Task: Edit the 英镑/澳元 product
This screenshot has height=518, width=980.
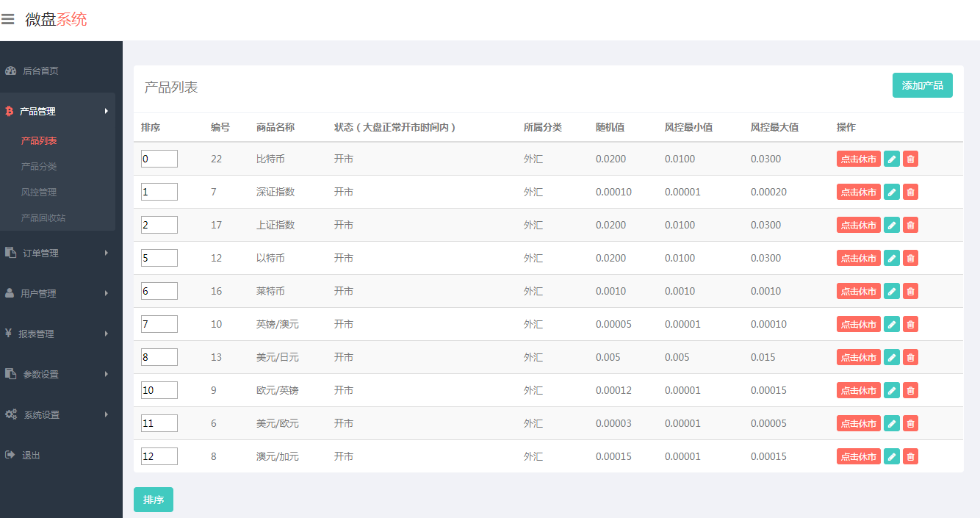Action: 892,324
